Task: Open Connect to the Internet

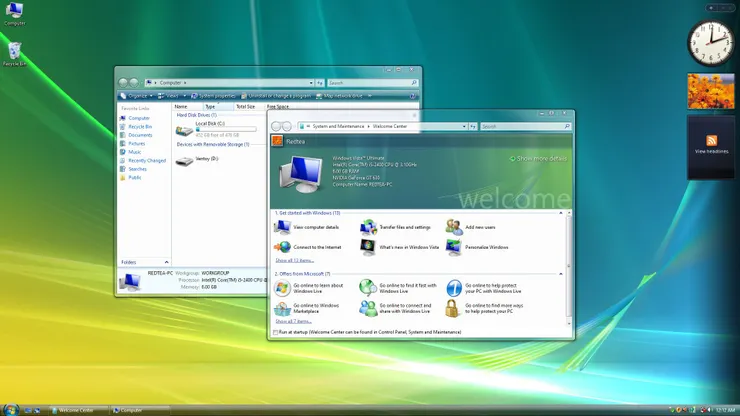Action: [308, 247]
